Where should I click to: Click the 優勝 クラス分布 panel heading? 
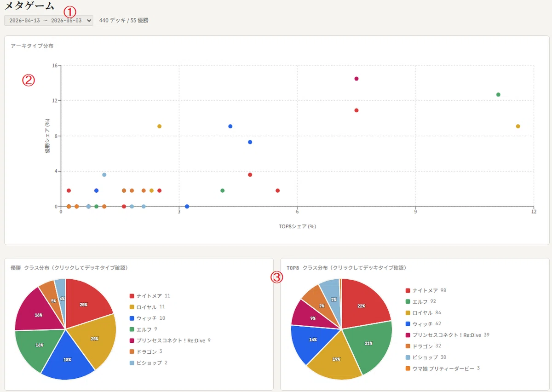[69, 268]
